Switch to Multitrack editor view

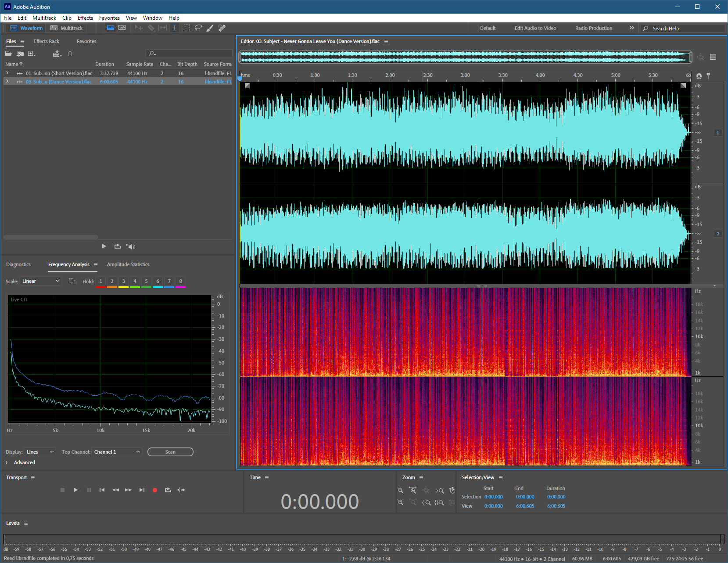[x=67, y=28]
